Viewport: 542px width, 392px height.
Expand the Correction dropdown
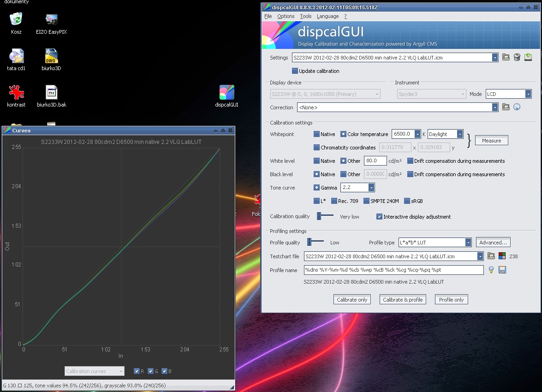point(495,107)
